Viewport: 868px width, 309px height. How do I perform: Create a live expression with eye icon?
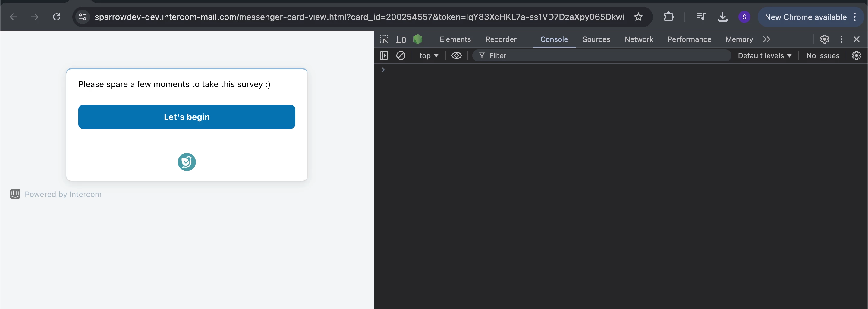coord(456,55)
